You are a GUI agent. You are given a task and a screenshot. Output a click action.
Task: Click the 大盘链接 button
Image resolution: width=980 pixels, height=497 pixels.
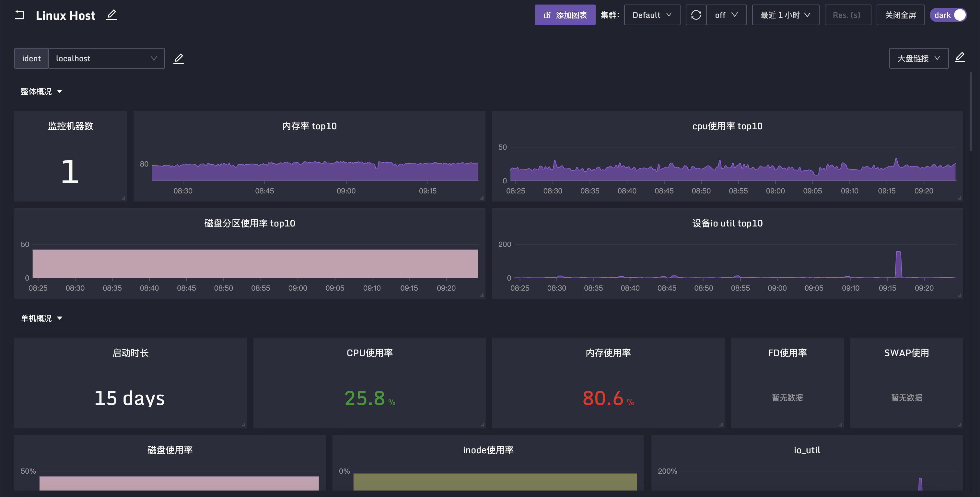[918, 58]
